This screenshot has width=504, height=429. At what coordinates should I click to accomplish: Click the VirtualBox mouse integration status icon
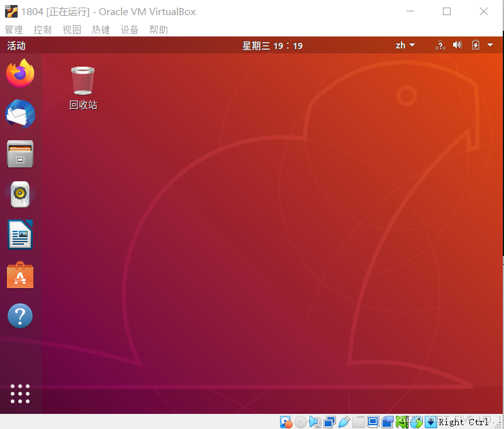click(417, 422)
